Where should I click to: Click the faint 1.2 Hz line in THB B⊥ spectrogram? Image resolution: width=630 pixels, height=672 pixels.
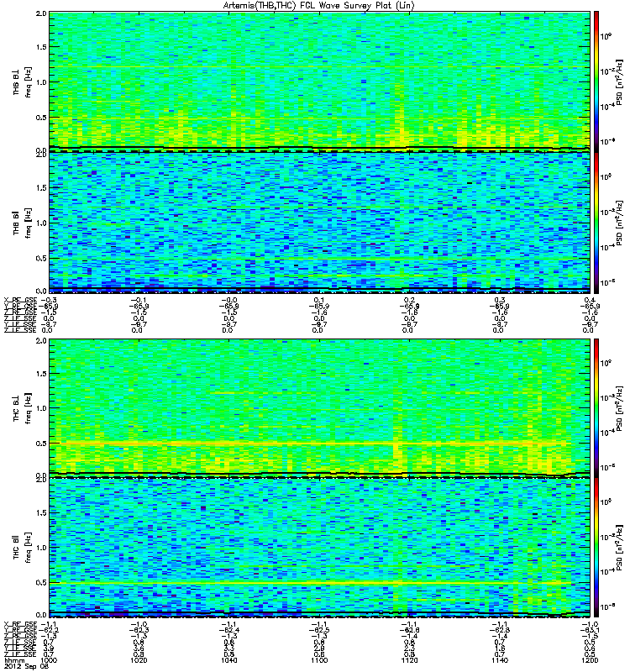(x=319, y=67)
